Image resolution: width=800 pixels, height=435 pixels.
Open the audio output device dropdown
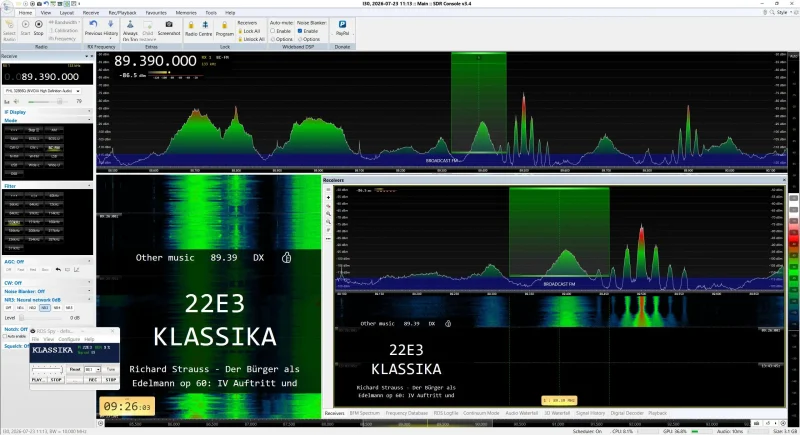pyautogui.click(x=42, y=91)
